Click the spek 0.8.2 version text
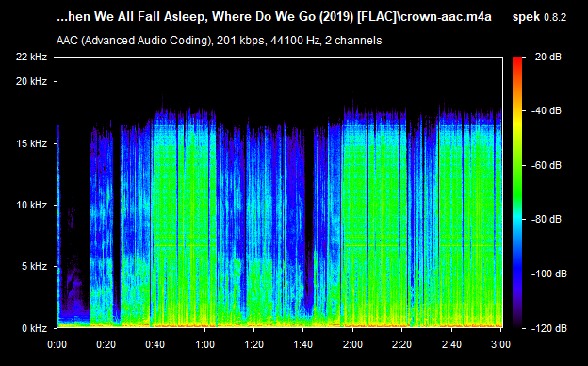The height and width of the screenshot is (366, 588). [x=539, y=17]
